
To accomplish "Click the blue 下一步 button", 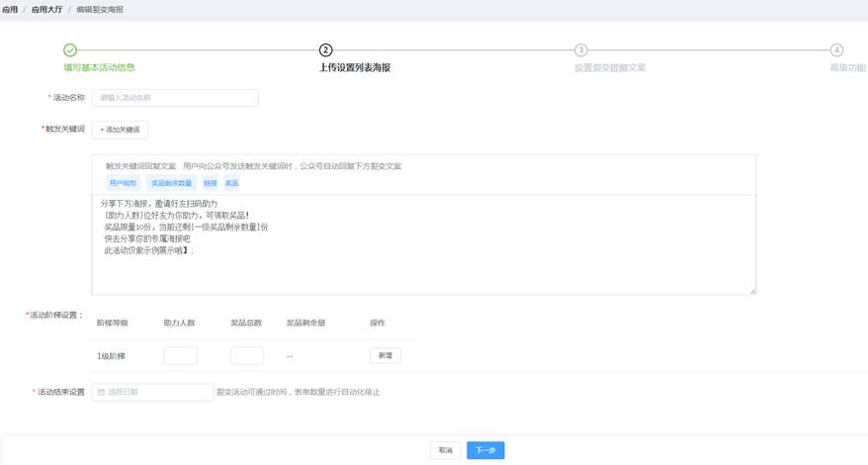I will click(x=485, y=450).
